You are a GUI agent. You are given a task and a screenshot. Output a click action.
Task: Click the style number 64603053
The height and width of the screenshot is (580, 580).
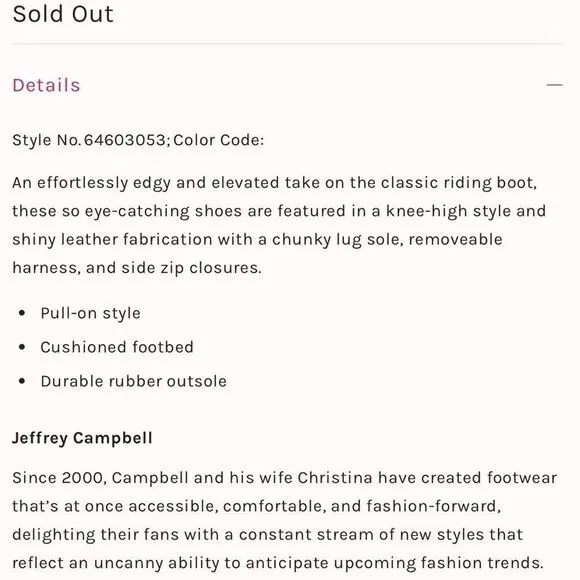tap(125, 140)
